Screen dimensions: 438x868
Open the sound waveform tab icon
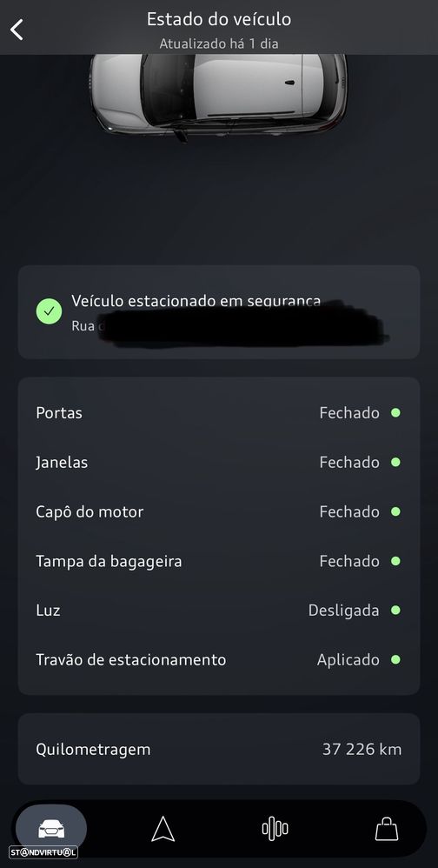click(x=275, y=829)
